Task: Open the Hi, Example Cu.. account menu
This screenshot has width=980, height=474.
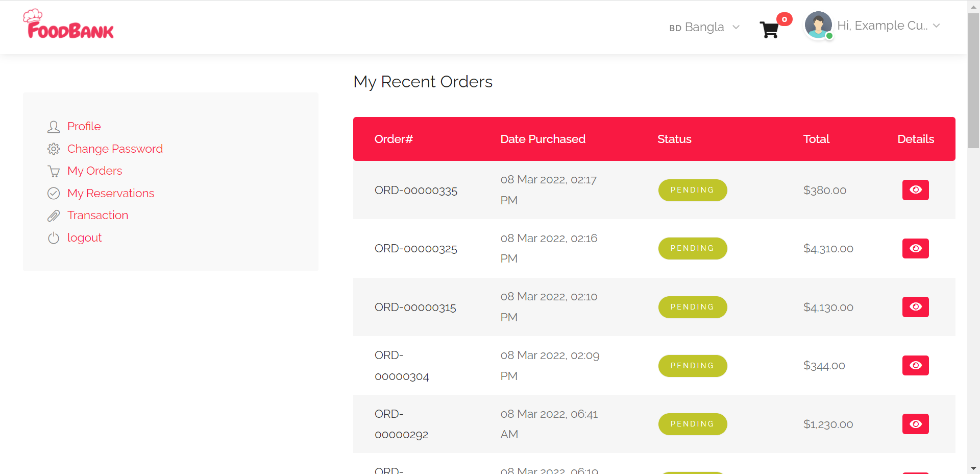Action: [x=889, y=26]
